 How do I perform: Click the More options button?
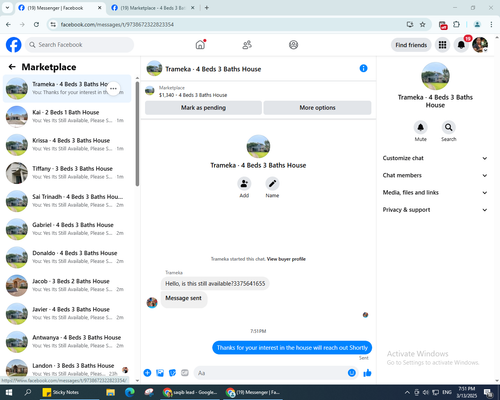pos(317,108)
